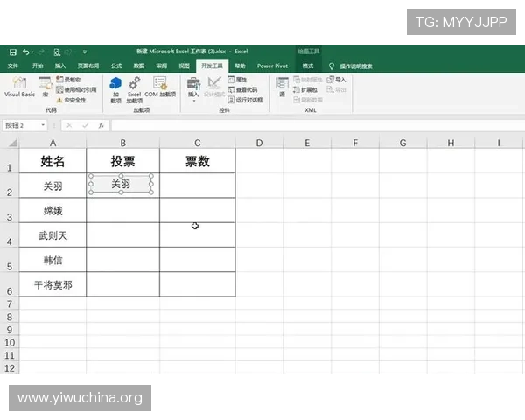Select row 3 header

point(10,211)
